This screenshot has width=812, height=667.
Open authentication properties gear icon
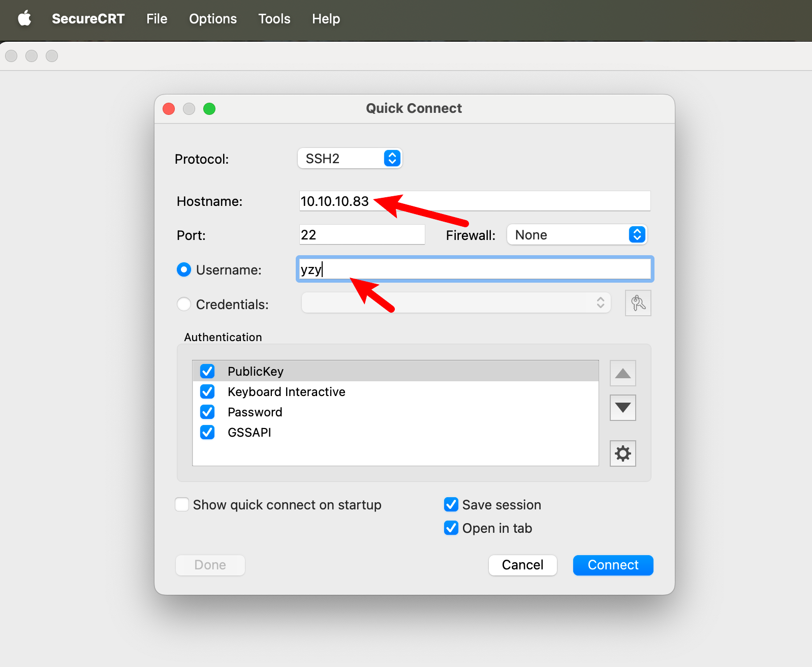(x=622, y=453)
